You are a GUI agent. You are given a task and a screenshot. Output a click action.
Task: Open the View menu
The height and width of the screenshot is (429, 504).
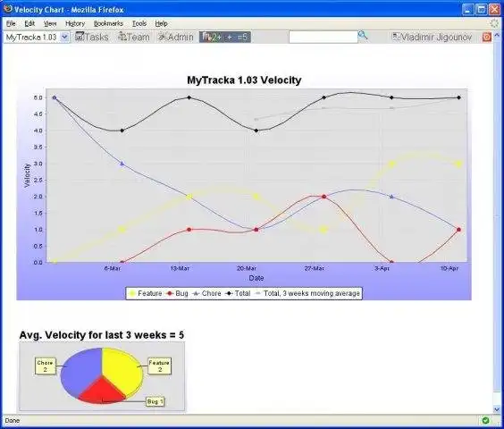pos(50,23)
